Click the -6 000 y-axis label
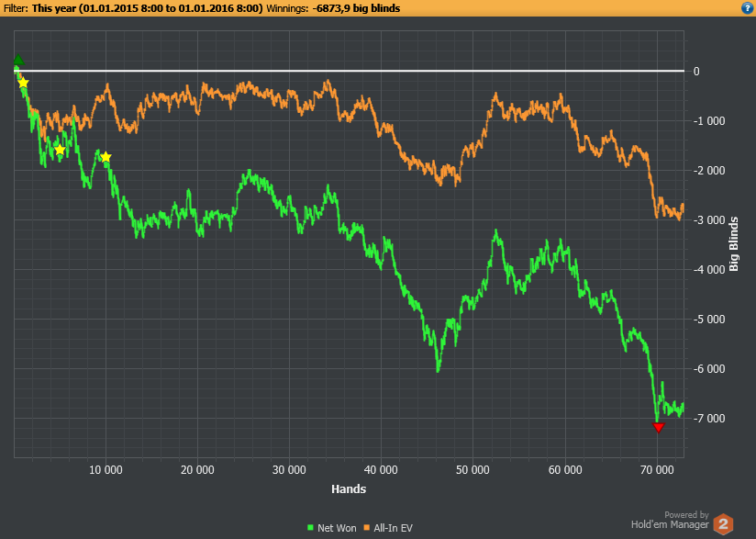 point(709,368)
